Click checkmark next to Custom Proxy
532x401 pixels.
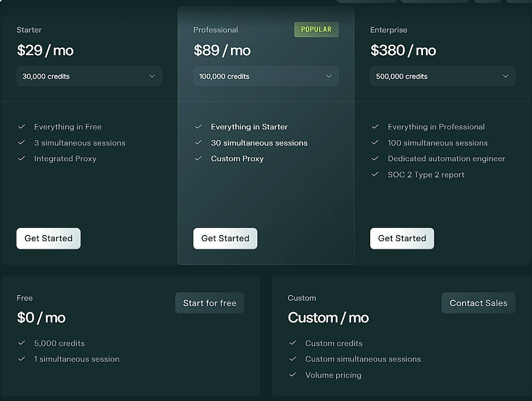[198, 158]
